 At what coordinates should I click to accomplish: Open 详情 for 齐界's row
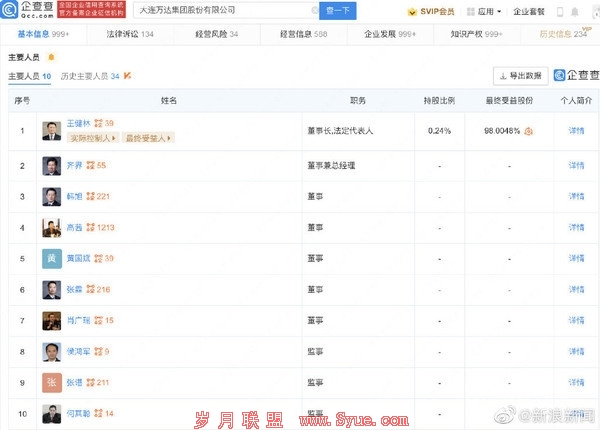click(x=576, y=165)
